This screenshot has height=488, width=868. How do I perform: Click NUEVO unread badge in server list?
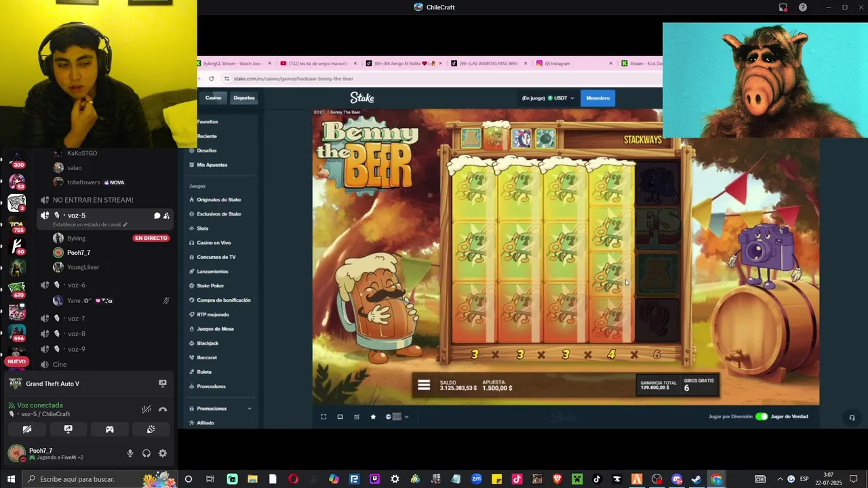[x=17, y=361]
